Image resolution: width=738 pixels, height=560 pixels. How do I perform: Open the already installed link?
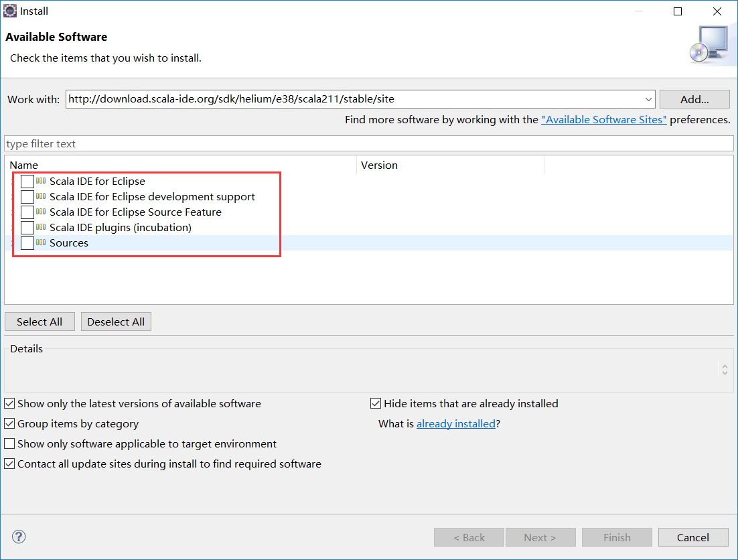(456, 423)
